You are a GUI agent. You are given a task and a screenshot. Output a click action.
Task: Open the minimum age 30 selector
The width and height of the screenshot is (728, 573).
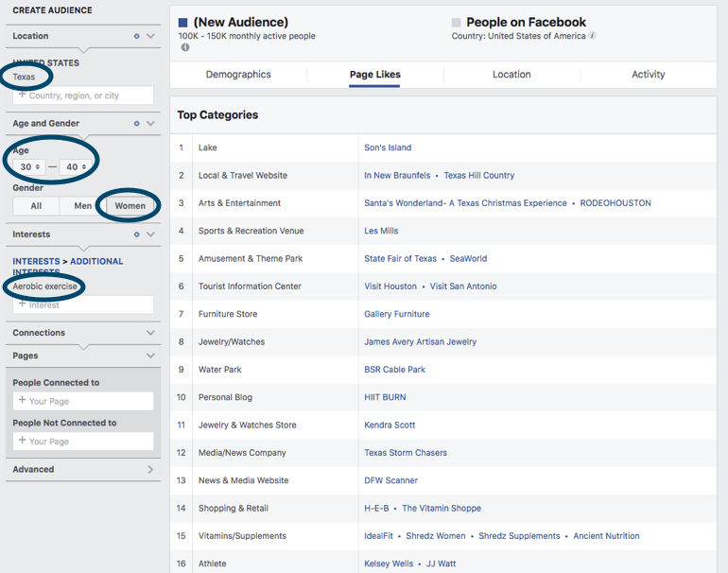tap(29, 166)
